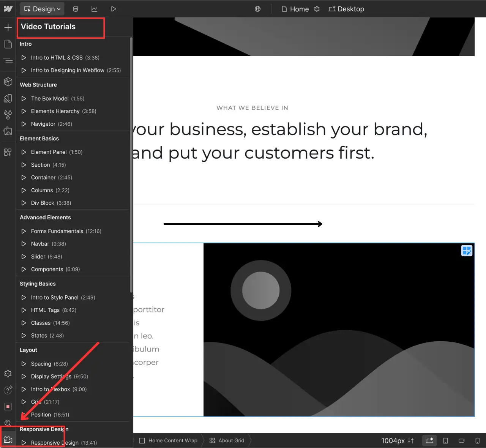
Task: Open the Variables droplets icon
Action: (x=8, y=115)
